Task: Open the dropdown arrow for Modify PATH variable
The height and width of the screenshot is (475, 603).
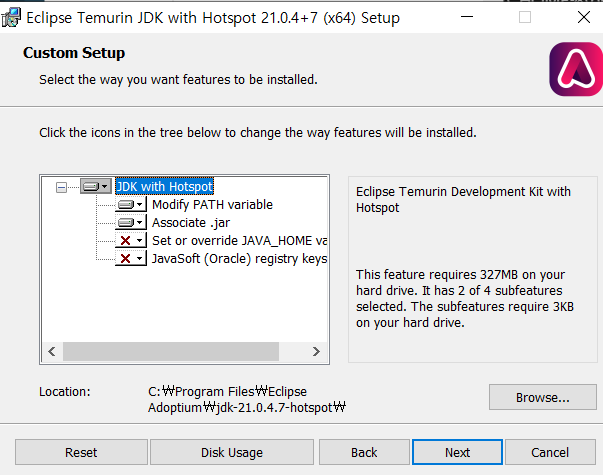Action: [140, 205]
